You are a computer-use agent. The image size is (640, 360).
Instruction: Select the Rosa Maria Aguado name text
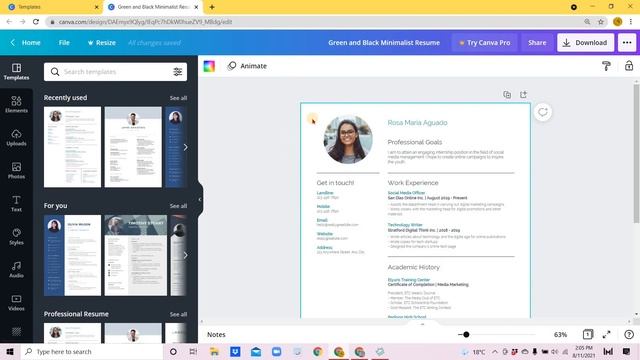pyautogui.click(x=417, y=122)
